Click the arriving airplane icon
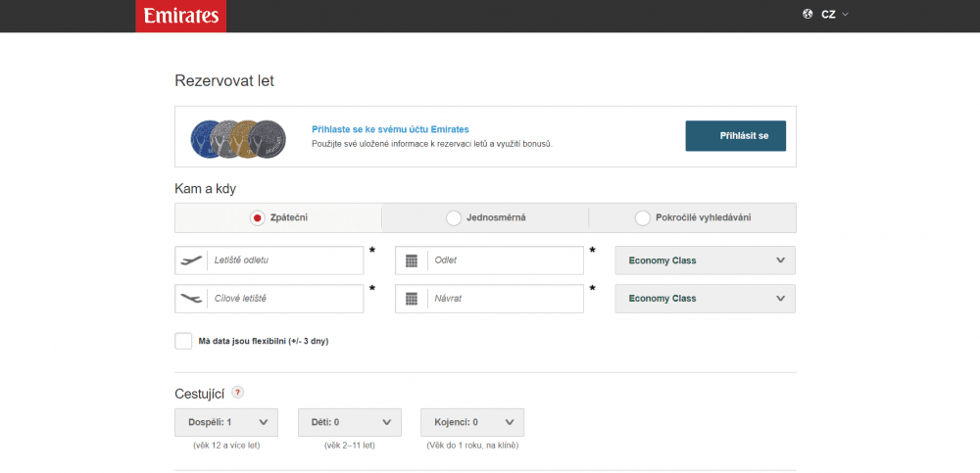 click(191, 298)
